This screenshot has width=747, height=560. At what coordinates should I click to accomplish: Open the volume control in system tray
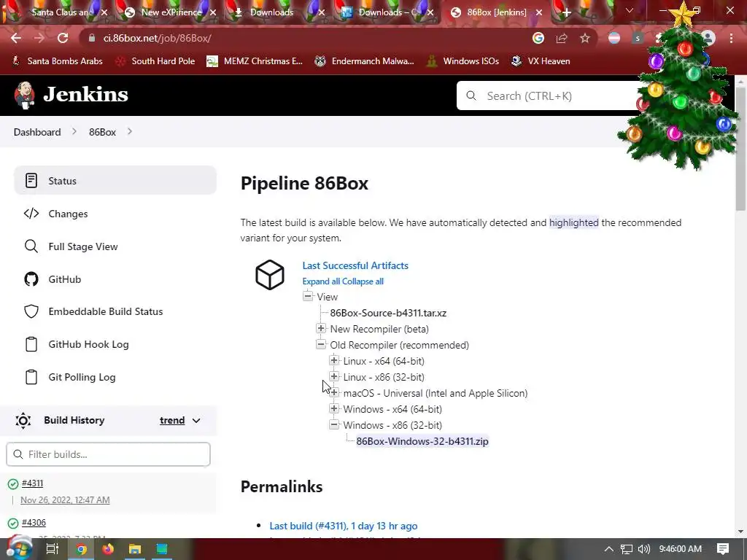[643, 549]
